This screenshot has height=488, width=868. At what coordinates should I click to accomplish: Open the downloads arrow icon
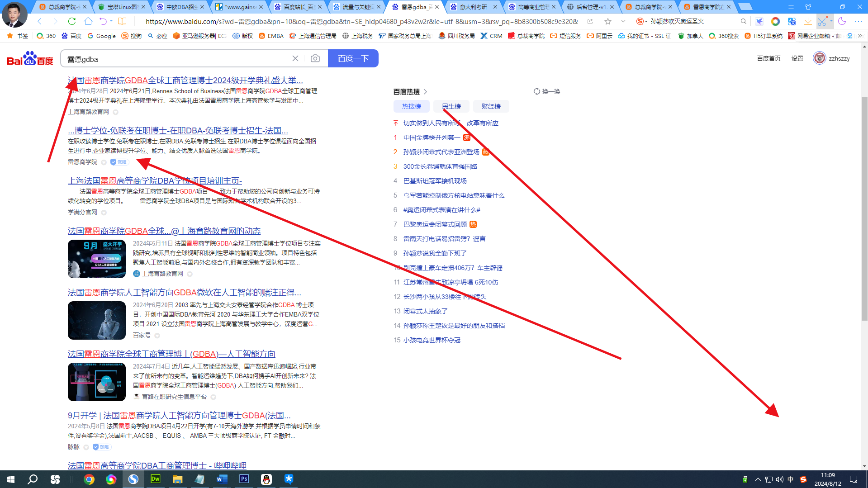click(x=808, y=21)
